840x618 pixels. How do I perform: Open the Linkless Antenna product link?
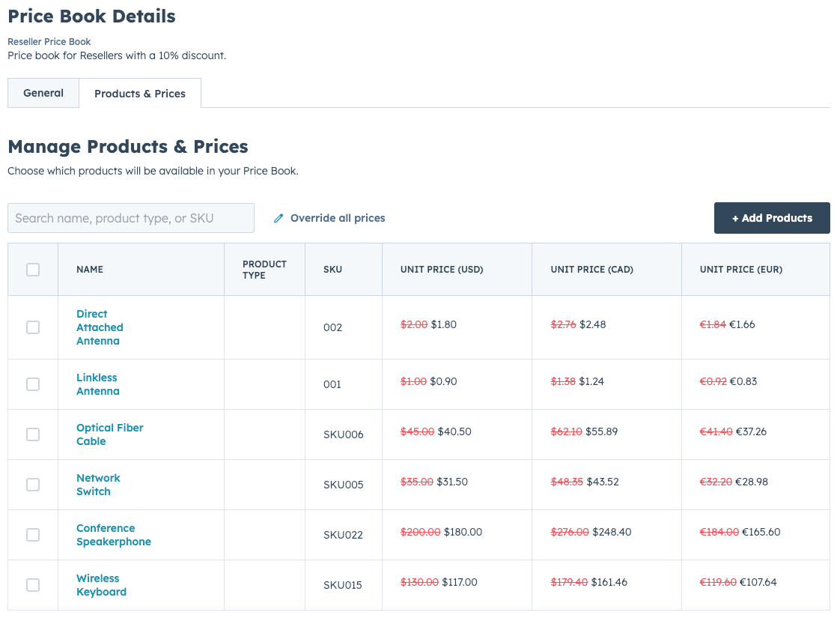pos(97,384)
